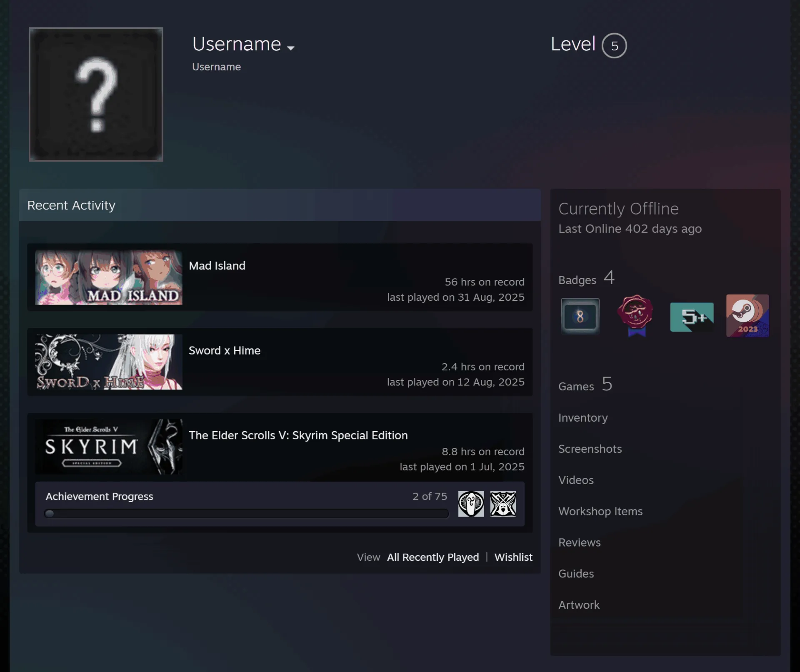Click 'last played on 12 Aug, 2025'
Viewport: 800px width, 672px height.
(456, 382)
